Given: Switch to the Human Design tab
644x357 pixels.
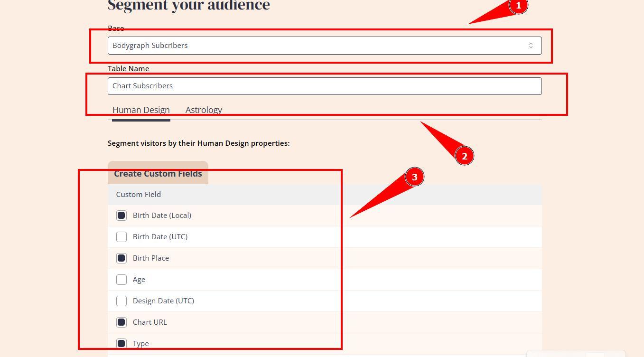Looking at the screenshot, I should pos(141,110).
